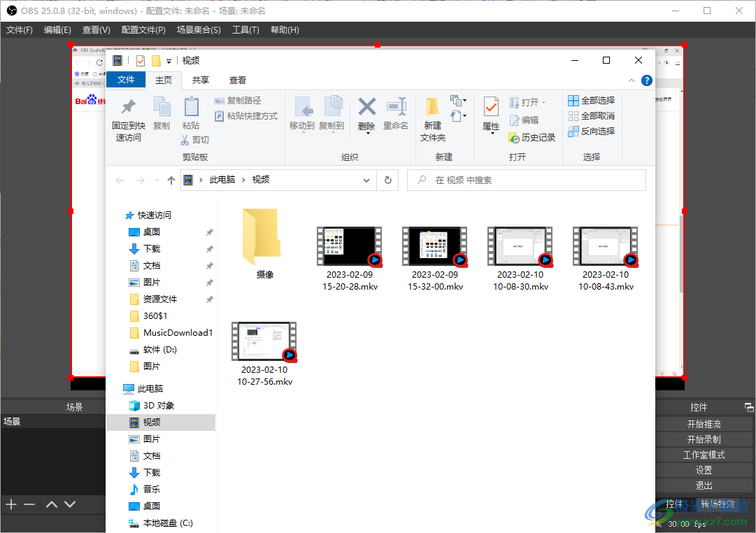Click Invert selection (反向选择)
Viewport: 756px width, 533px height.
[592, 132]
